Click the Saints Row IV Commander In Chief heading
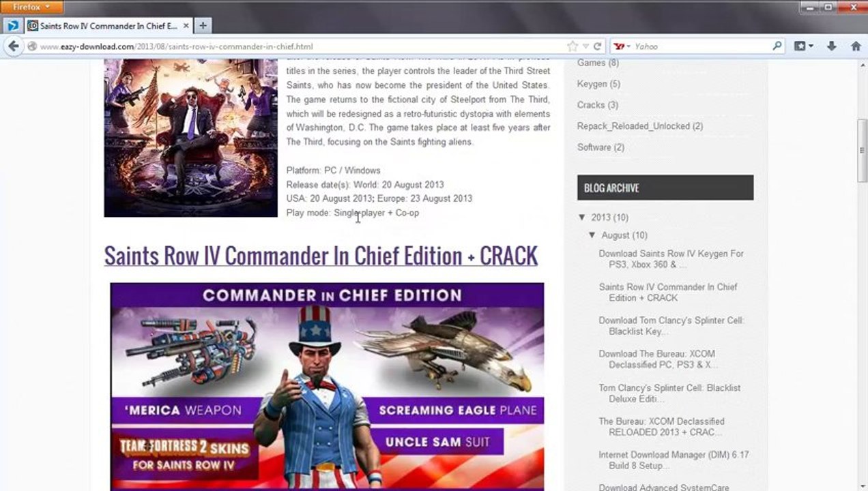Viewport: 868px width, 491px height. coord(321,256)
